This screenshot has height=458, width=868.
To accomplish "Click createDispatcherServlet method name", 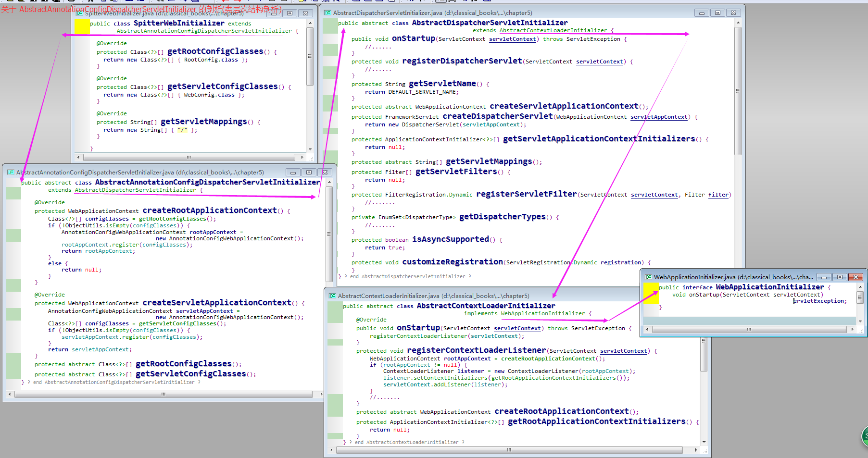I will 498,116.
